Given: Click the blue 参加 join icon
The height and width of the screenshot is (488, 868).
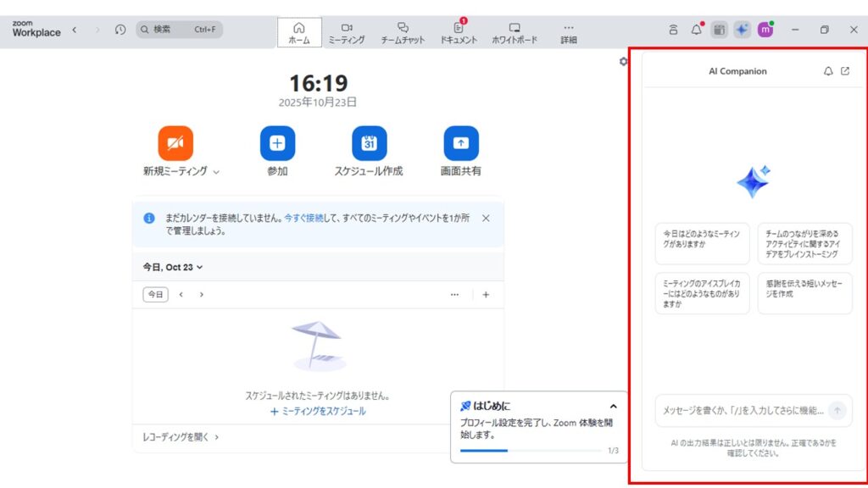Looking at the screenshot, I should 277,143.
